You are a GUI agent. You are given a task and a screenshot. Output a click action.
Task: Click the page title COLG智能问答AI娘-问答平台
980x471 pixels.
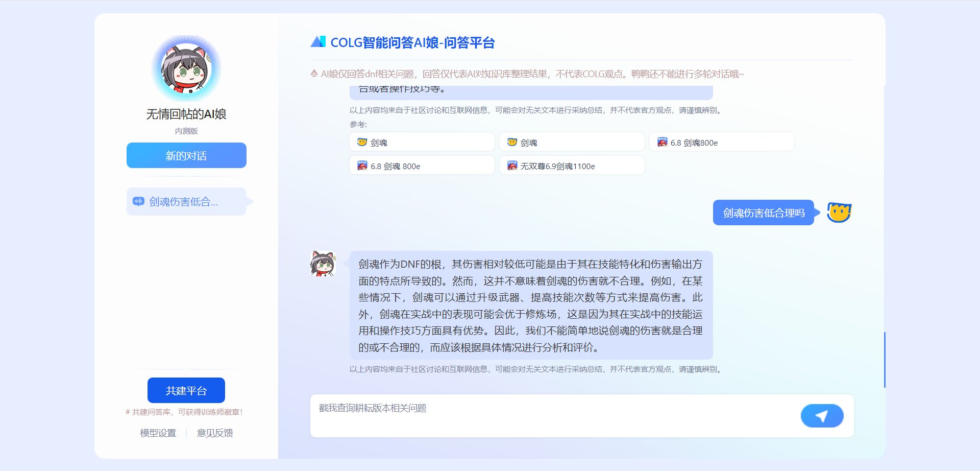coord(412,42)
